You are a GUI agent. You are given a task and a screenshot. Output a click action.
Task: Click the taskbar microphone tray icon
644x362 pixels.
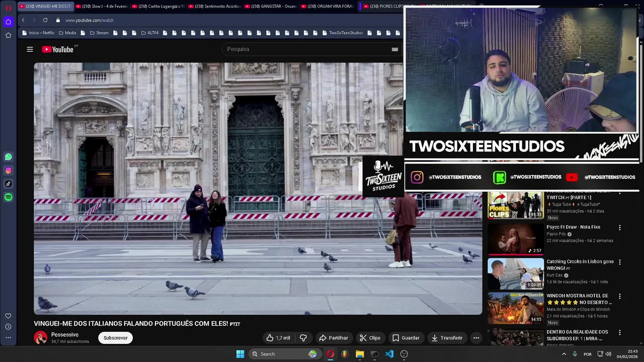(575, 354)
